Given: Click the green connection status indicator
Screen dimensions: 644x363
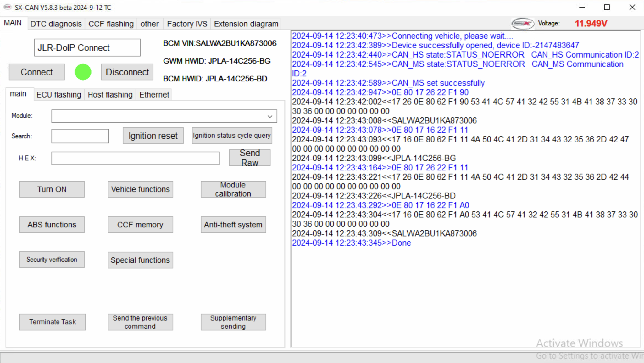Looking at the screenshot, I should pyautogui.click(x=83, y=72).
